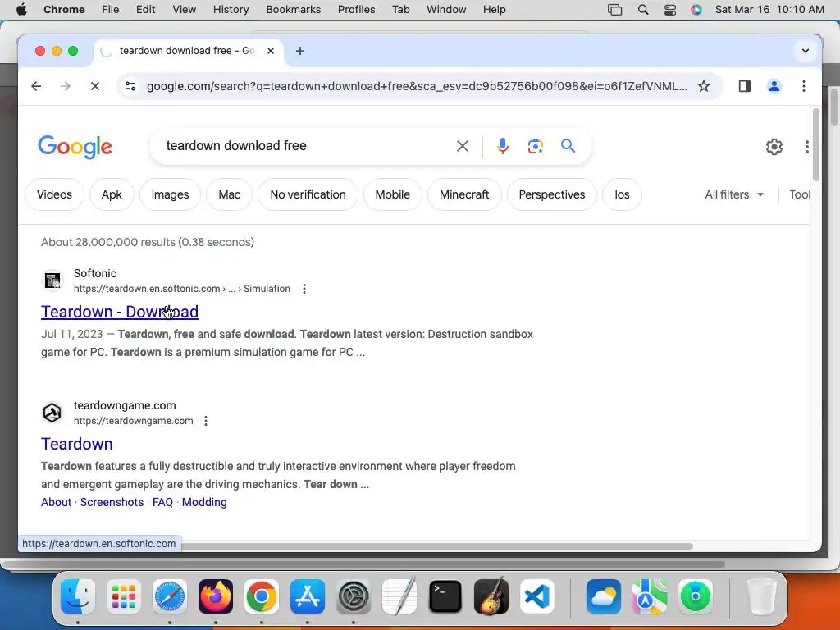Filter results by Images

[x=170, y=195]
